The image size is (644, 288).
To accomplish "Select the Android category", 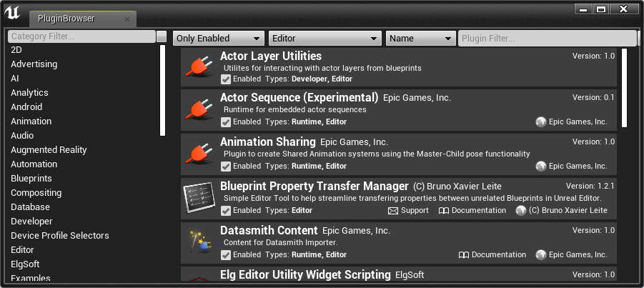I will click(x=26, y=106).
